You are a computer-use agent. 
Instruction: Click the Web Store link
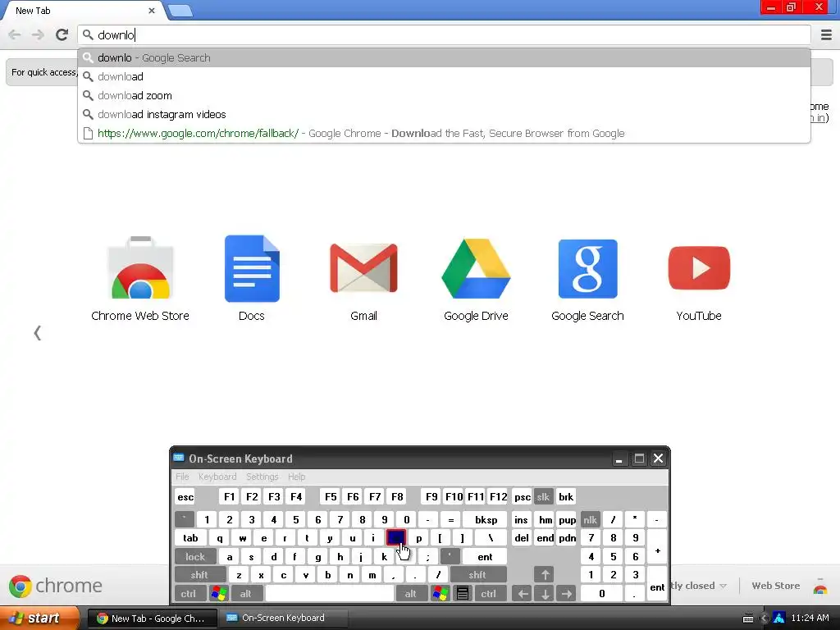pyautogui.click(x=776, y=586)
